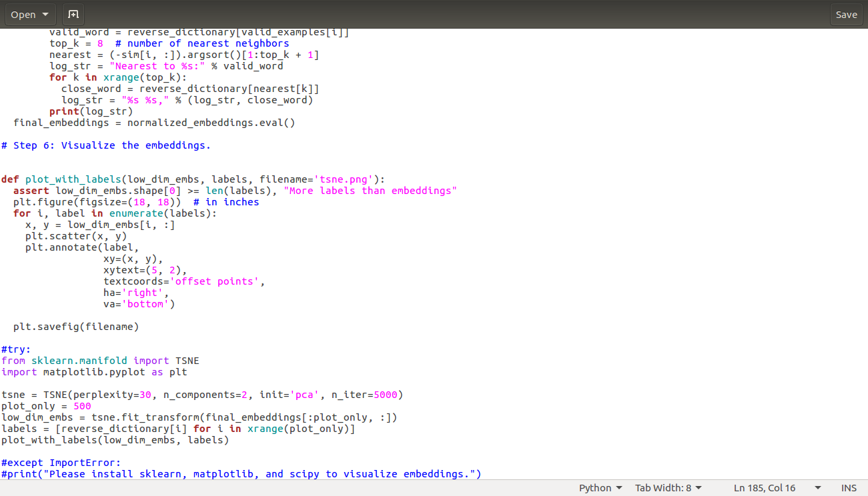The image size is (868, 496).
Task: Open the Ln 185, Col 16 position menu
Action: point(777,488)
